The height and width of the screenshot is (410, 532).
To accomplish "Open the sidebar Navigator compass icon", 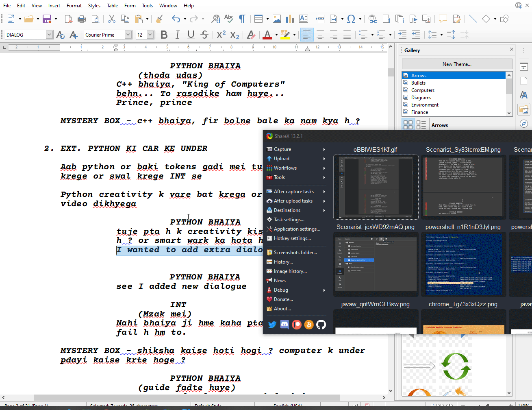I will coord(524,124).
